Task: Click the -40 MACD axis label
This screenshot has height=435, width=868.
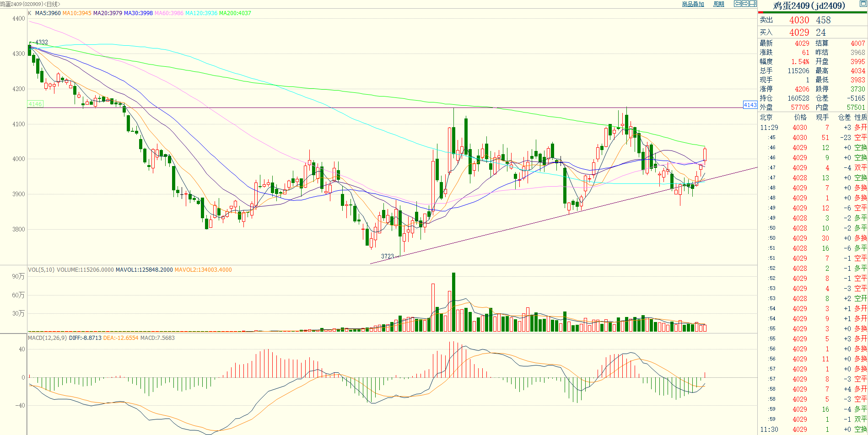Action: [x=20, y=406]
